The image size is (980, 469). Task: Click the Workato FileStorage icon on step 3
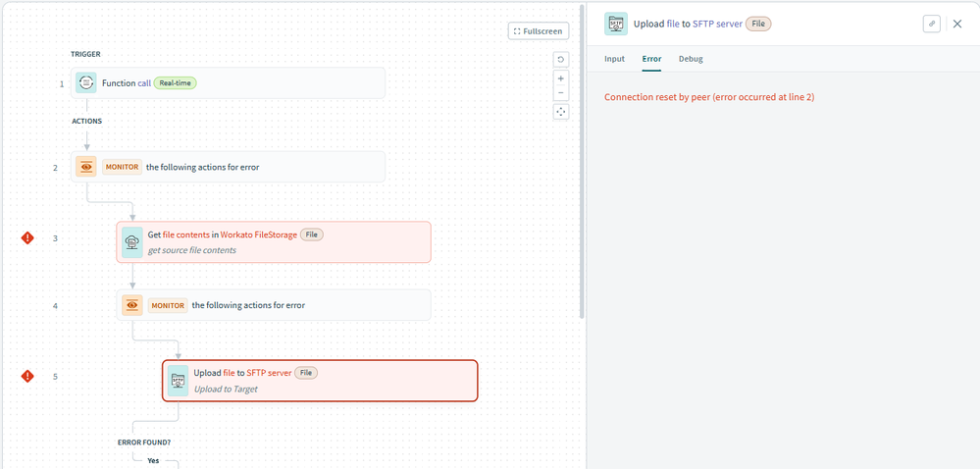coord(131,241)
